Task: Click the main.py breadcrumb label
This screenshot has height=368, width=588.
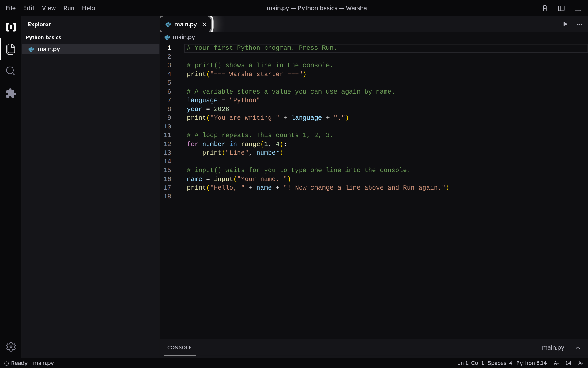Action: click(x=184, y=37)
